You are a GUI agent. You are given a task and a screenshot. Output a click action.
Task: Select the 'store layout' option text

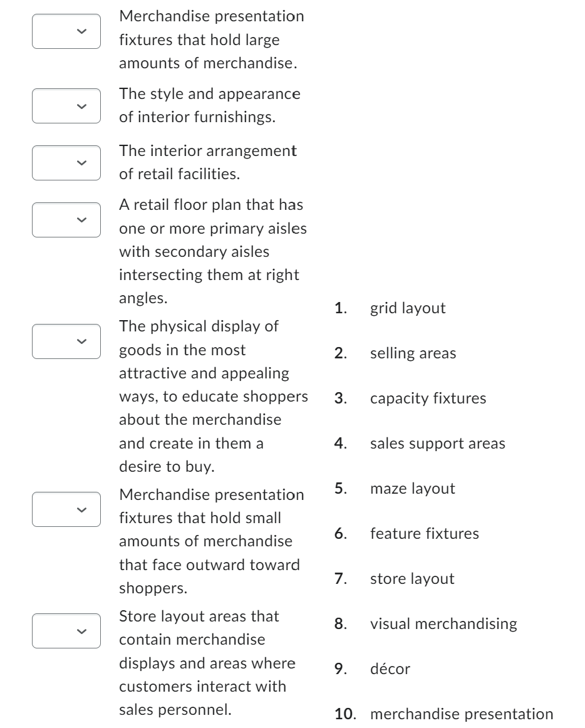click(412, 579)
